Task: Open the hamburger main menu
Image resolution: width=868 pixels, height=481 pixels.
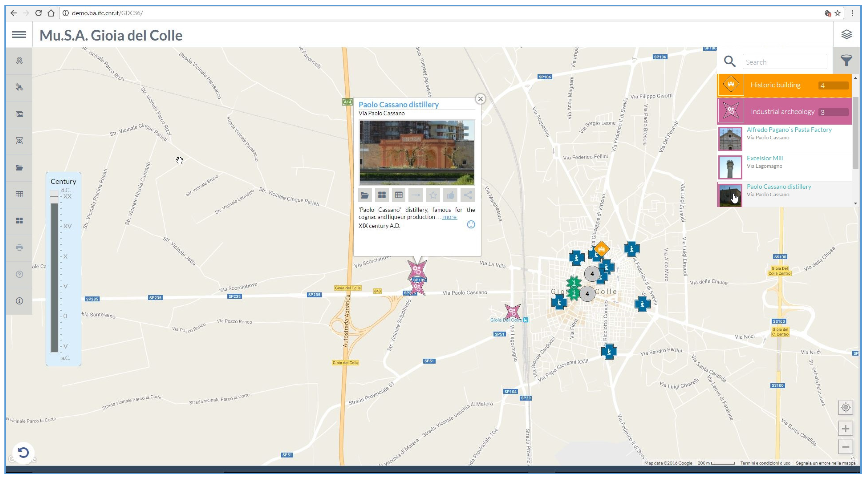Action: (19, 35)
